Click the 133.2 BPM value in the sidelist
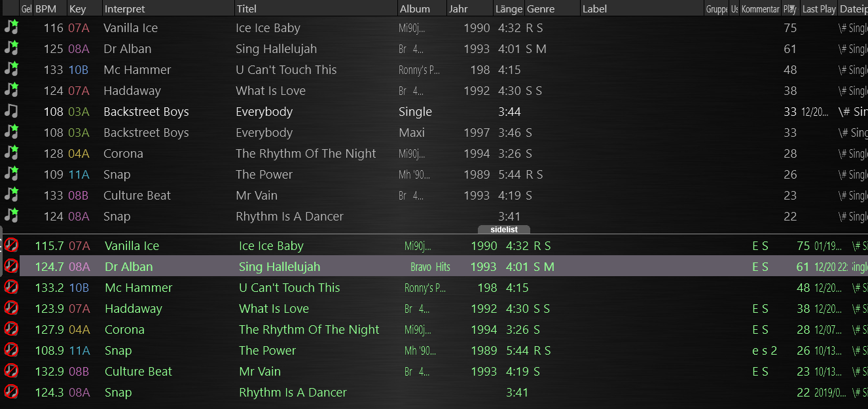Viewport: 868px width, 409px height. [49, 287]
